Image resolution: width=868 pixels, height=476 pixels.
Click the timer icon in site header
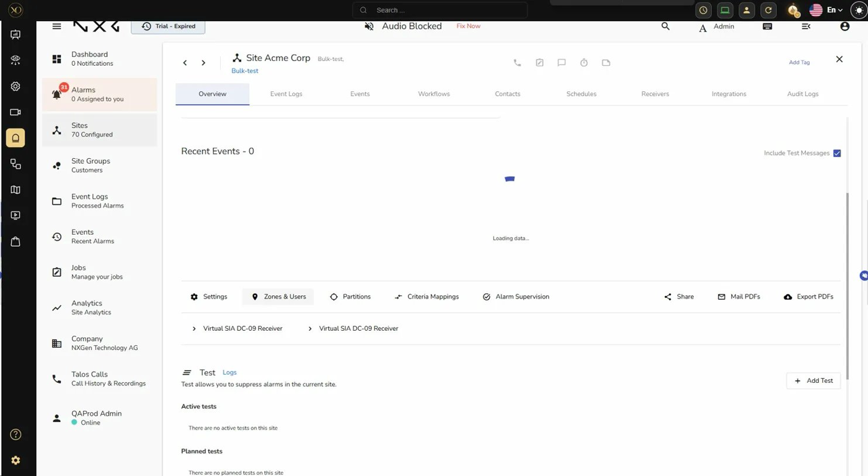(x=583, y=63)
